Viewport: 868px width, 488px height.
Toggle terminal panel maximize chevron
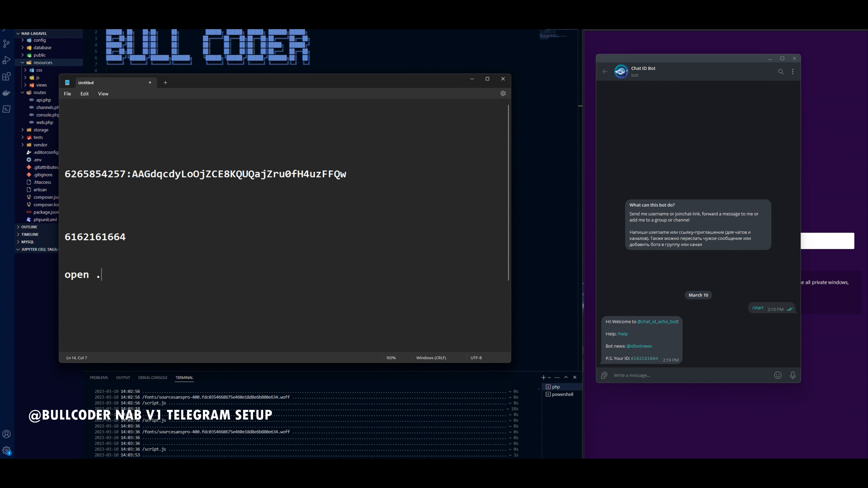[x=566, y=377]
